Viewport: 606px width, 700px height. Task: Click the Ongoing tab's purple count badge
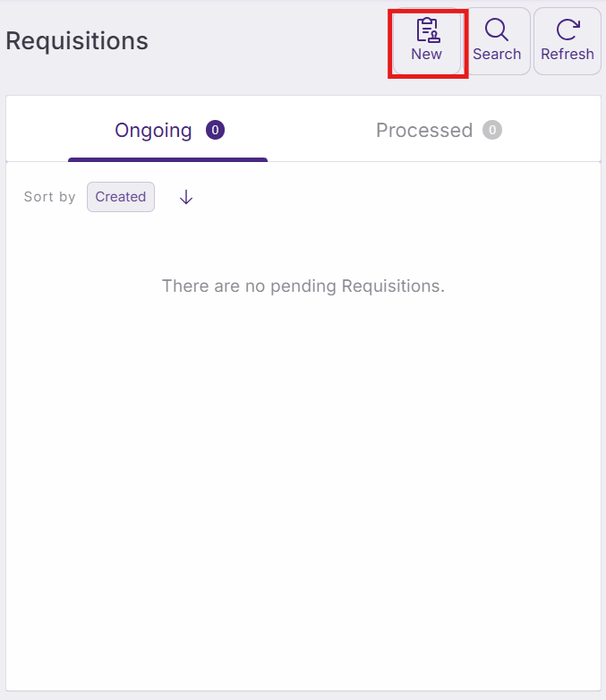click(x=215, y=131)
